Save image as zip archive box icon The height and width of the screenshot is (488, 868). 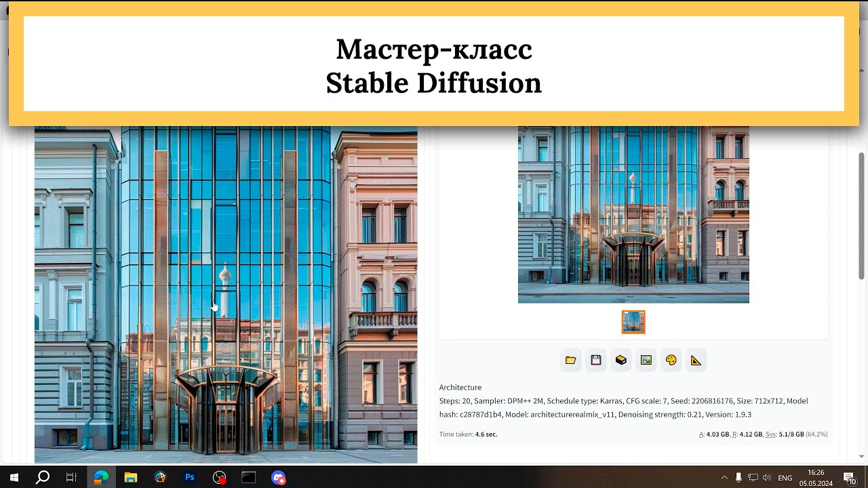(x=620, y=360)
